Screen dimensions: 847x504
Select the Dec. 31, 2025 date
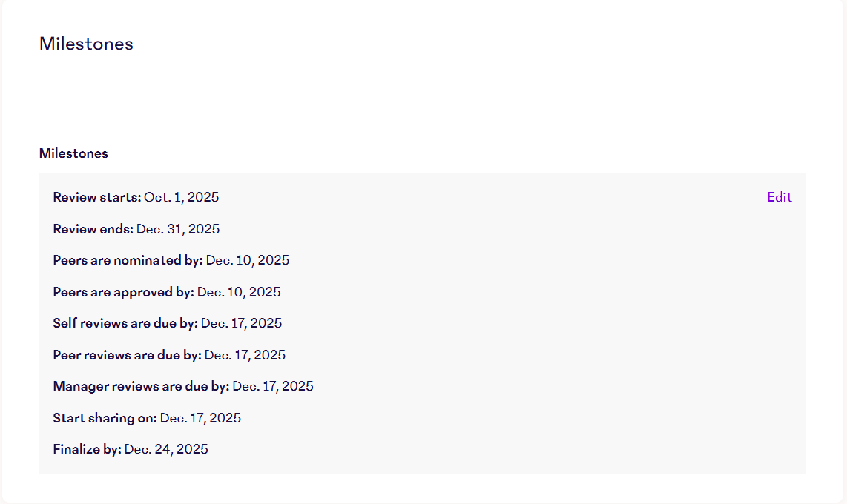tap(178, 229)
